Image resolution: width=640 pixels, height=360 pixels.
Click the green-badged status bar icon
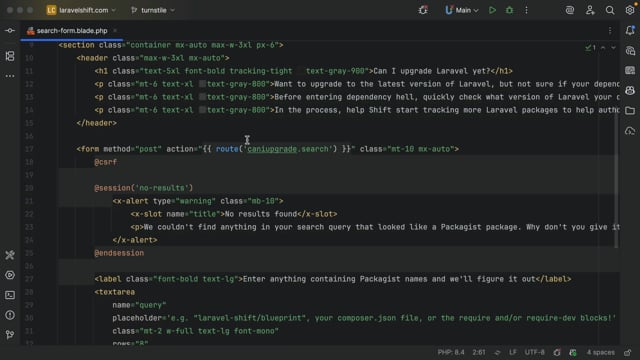573,352
